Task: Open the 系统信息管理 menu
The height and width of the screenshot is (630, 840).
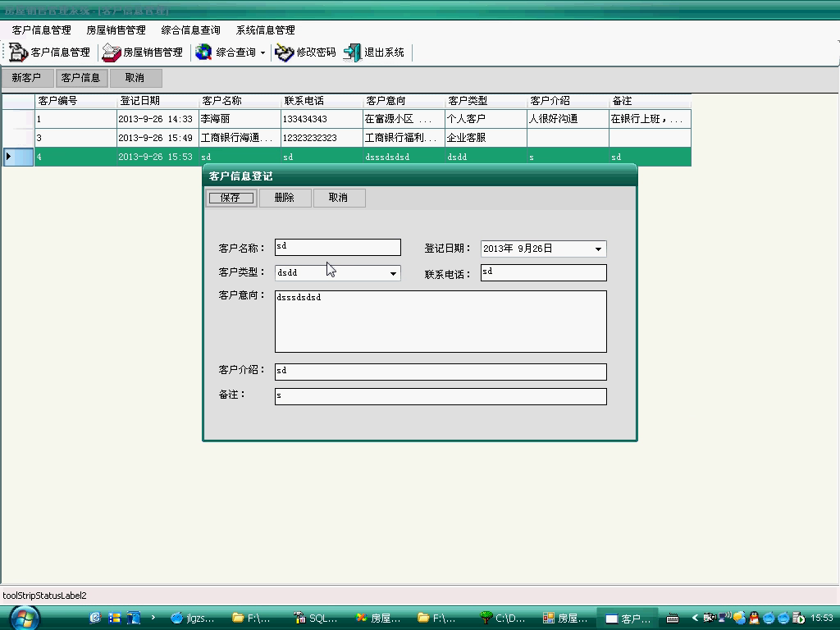Action: pyautogui.click(x=265, y=30)
